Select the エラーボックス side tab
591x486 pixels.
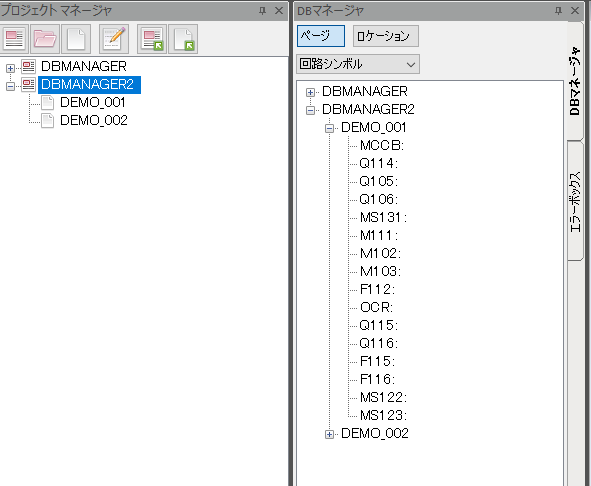point(575,201)
